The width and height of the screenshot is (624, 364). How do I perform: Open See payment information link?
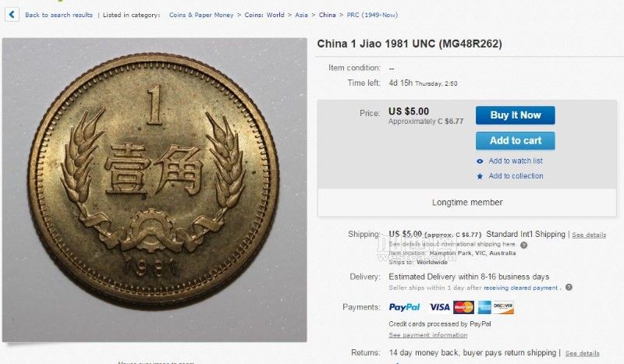427,335
